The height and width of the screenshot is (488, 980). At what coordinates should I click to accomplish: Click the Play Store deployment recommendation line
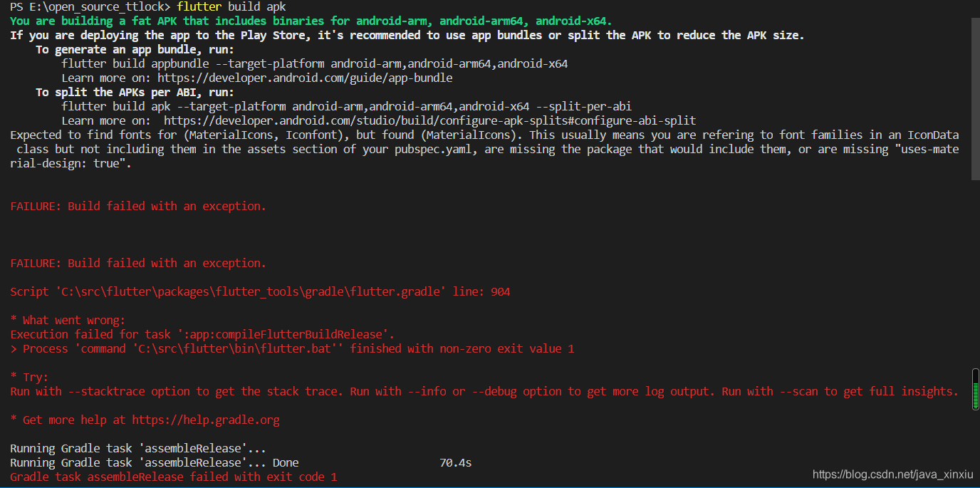coord(407,35)
